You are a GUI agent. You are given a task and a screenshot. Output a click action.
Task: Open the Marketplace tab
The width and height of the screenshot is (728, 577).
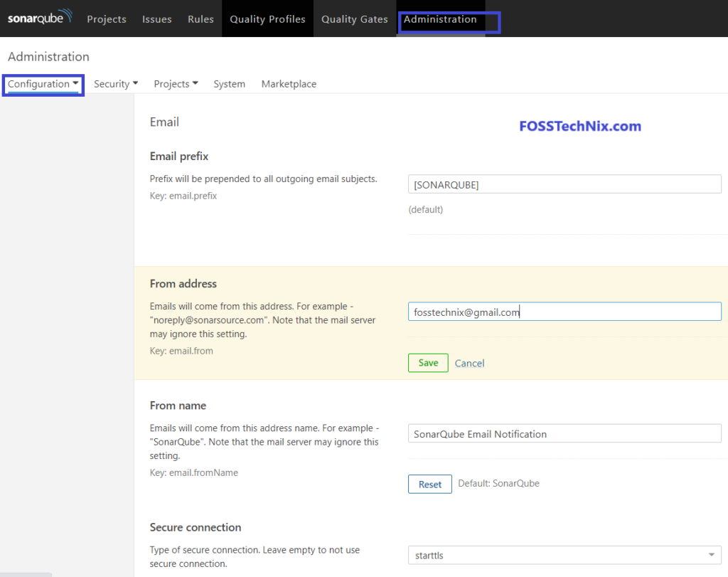[x=289, y=84]
